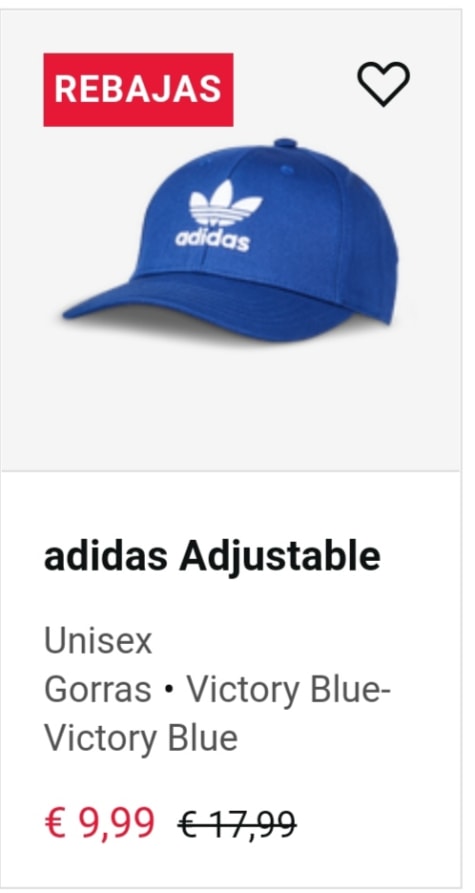
Task: Open the blue adidas cap product image
Action: click(231, 240)
